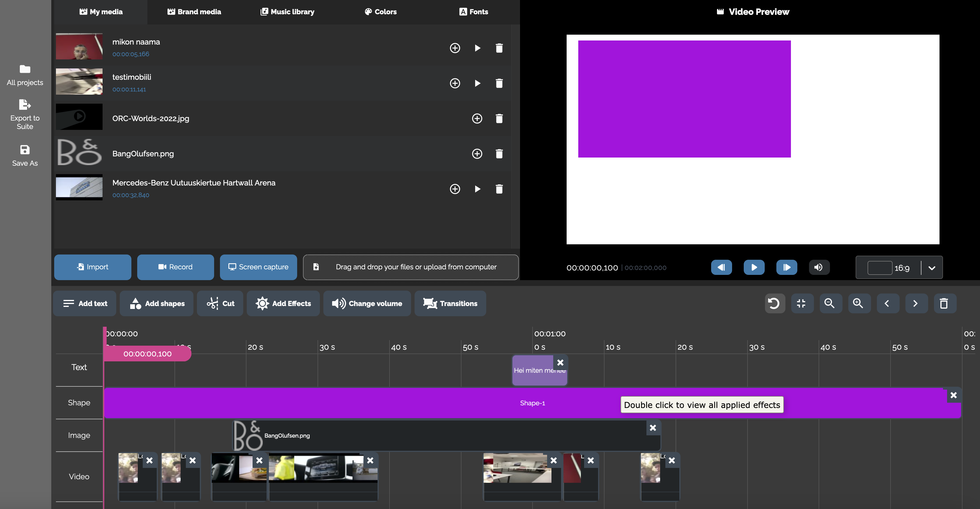Image resolution: width=980 pixels, height=509 pixels.
Task: Play the video preview
Action: [x=754, y=267]
